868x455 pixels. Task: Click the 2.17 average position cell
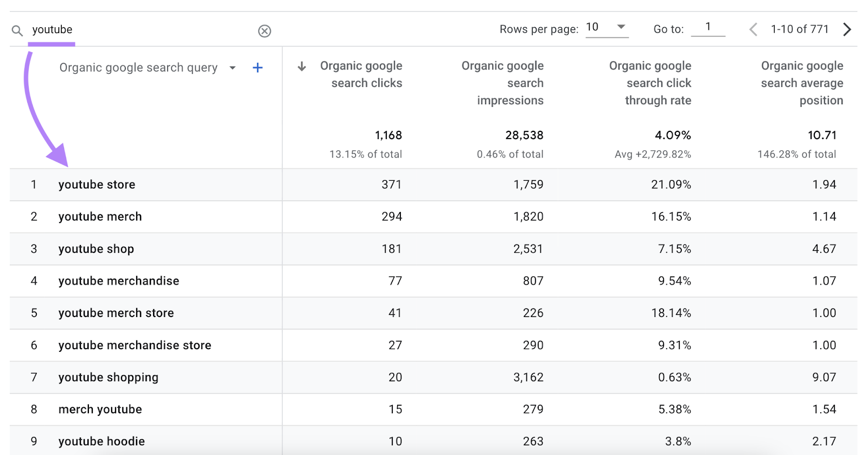(x=824, y=441)
